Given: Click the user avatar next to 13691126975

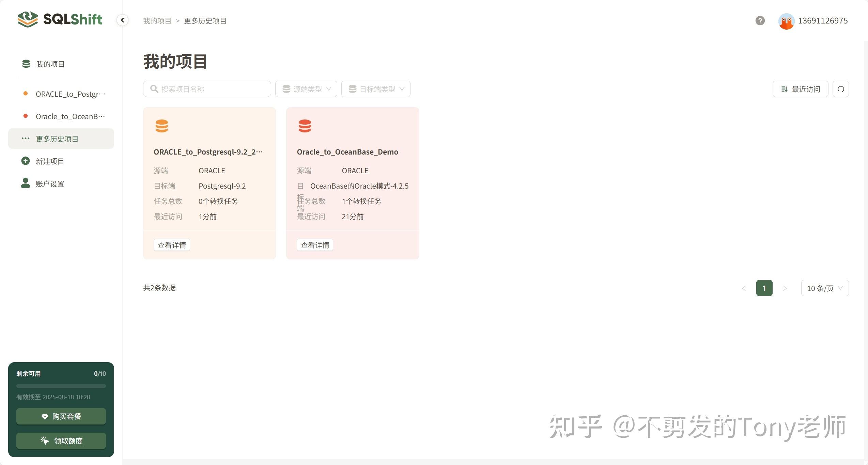Looking at the screenshot, I should tap(787, 21).
